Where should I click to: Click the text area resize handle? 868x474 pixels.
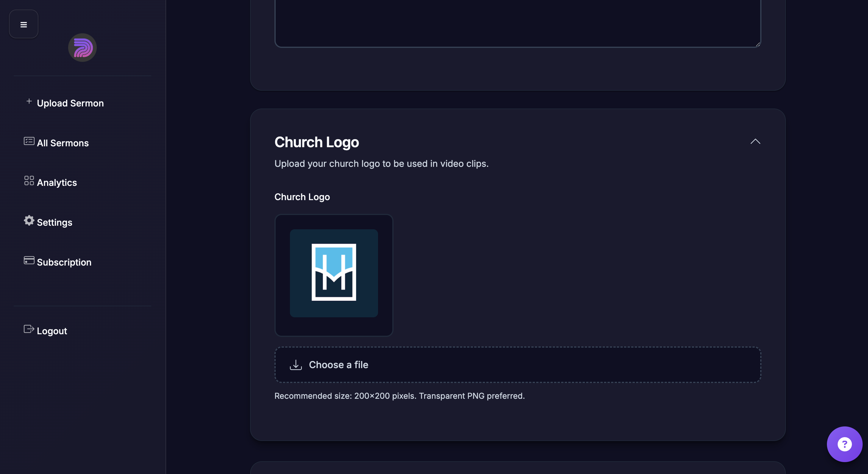click(758, 44)
